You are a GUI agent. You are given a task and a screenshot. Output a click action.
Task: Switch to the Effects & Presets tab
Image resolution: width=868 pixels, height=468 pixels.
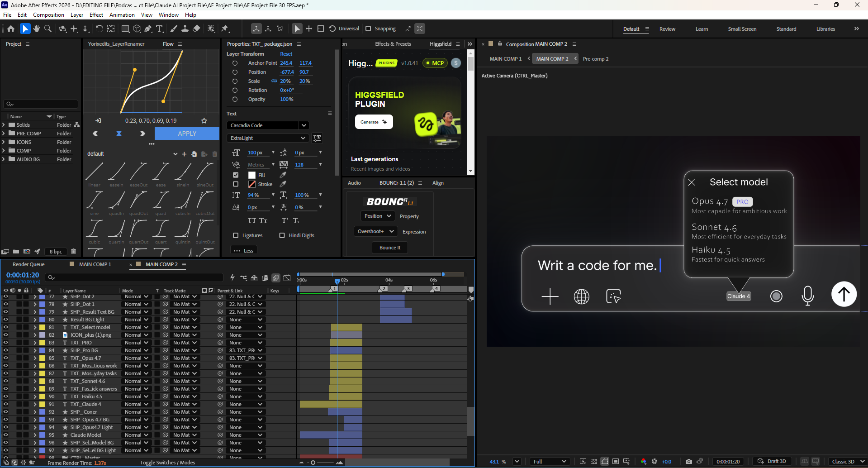pyautogui.click(x=393, y=44)
